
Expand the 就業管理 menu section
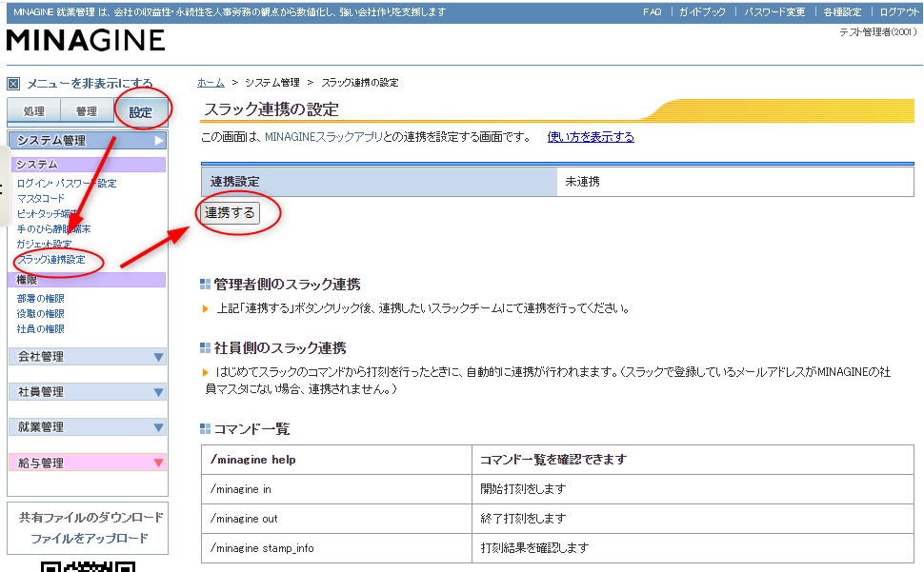pos(88,427)
